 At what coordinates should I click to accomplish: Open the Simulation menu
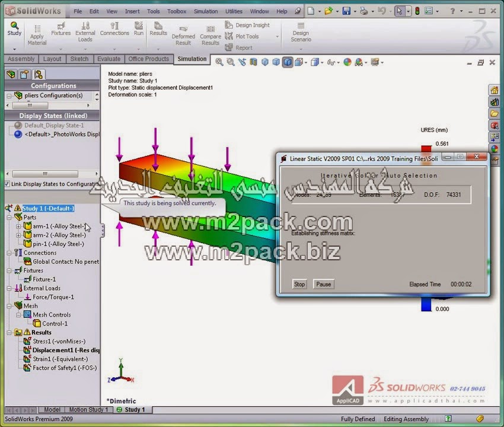[206, 11]
